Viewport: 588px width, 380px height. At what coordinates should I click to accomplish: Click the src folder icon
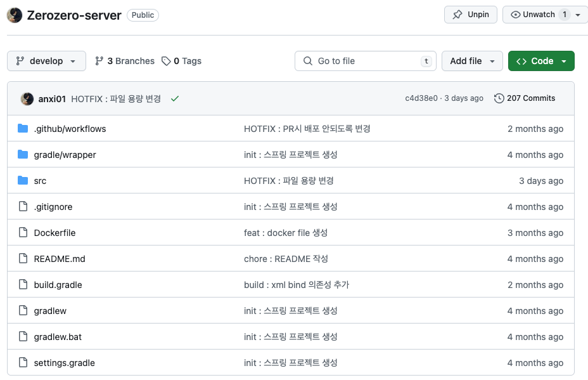point(23,180)
